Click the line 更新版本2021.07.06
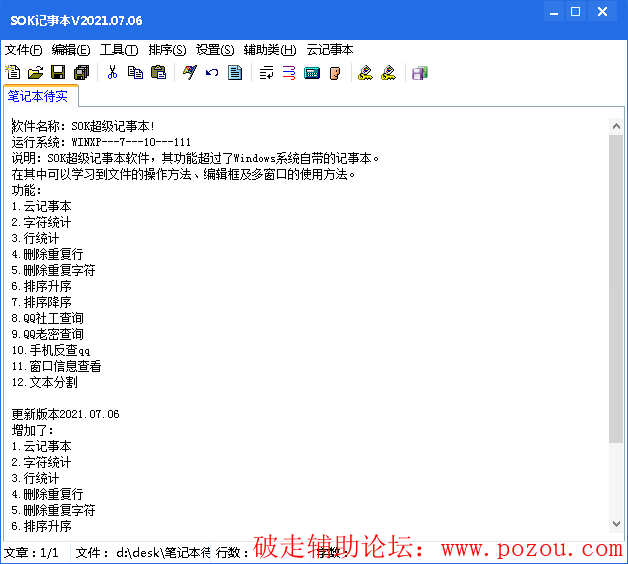The width and height of the screenshot is (628, 564). click(65, 414)
